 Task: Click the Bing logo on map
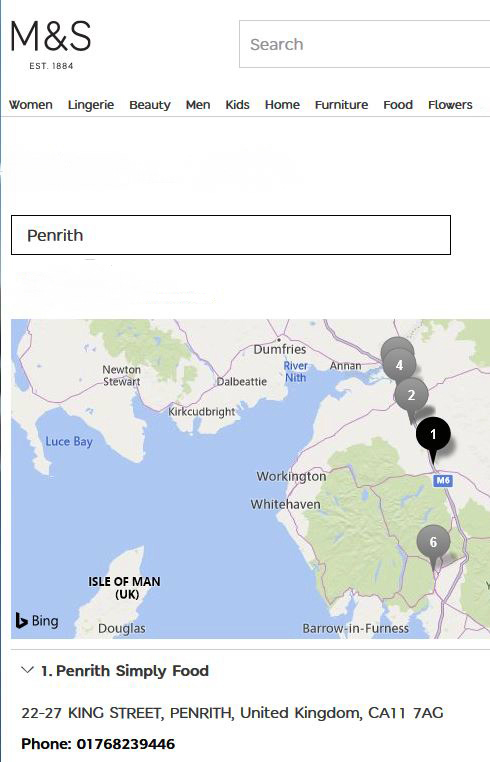coord(37,621)
